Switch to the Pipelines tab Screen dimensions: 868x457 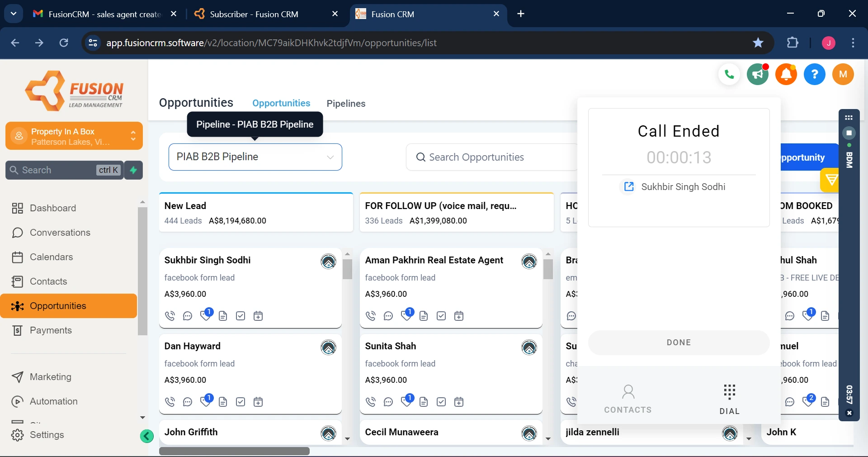(346, 104)
